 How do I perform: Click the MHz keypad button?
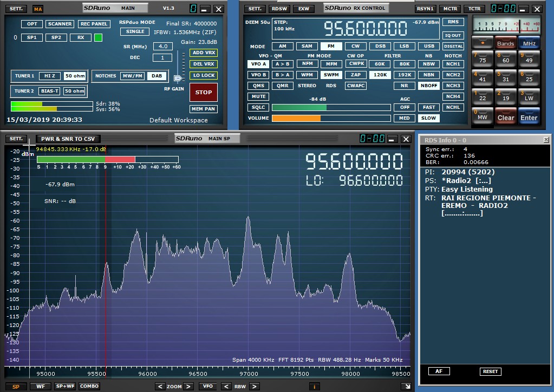(529, 43)
